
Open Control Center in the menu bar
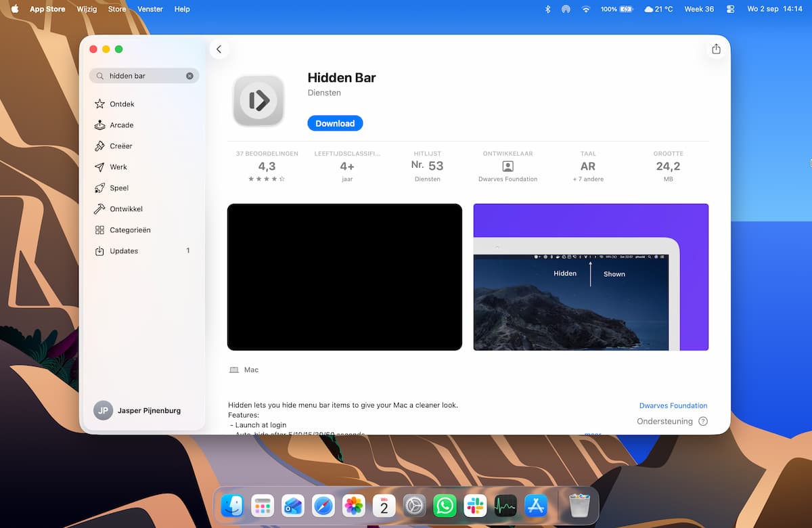tap(730, 9)
